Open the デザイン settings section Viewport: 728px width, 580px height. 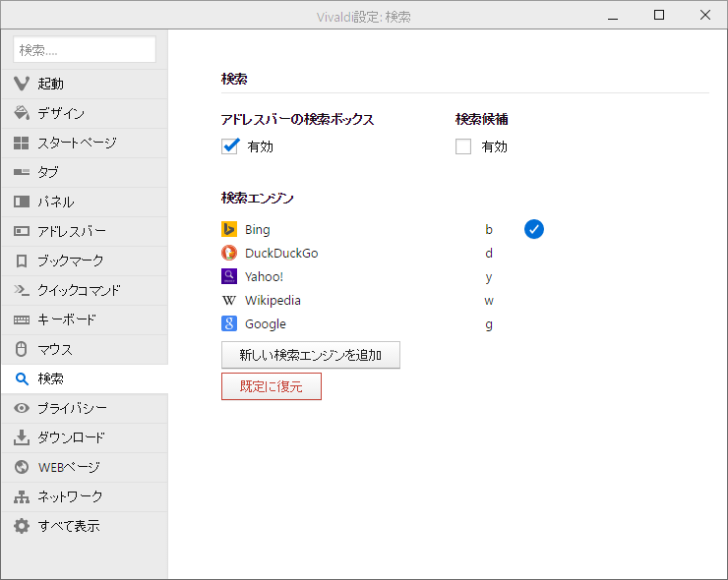point(85,113)
